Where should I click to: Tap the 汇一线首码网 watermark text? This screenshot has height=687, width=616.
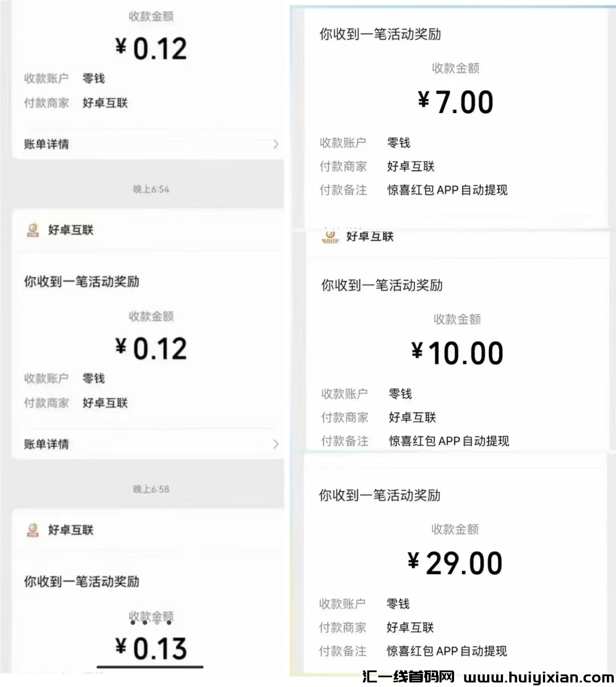[x=408, y=678]
